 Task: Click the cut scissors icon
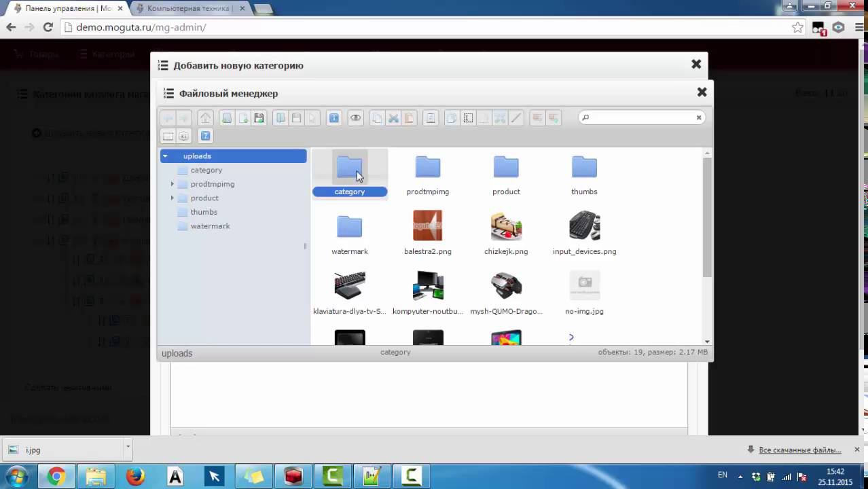click(x=393, y=118)
